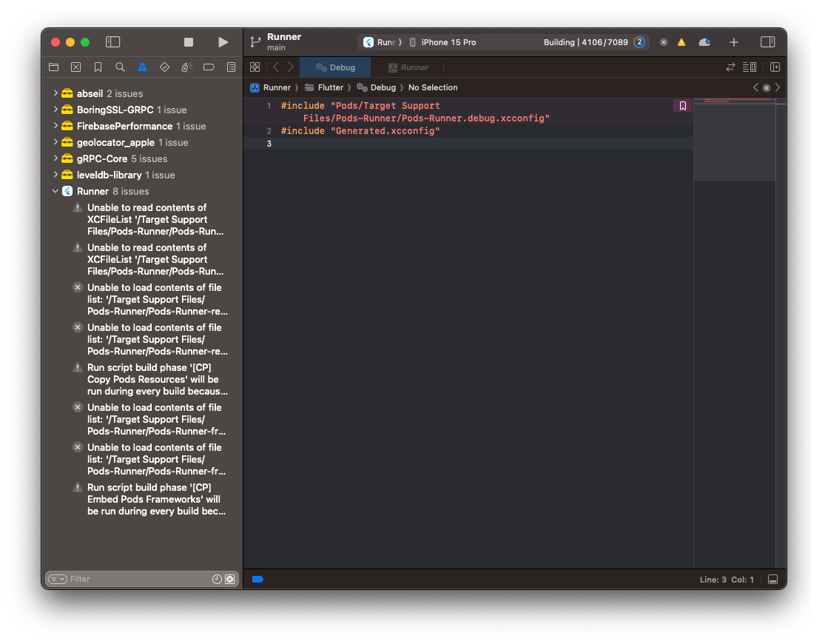Expand the FirebasePerformance issues group
The width and height of the screenshot is (828, 644).
pyautogui.click(x=55, y=126)
